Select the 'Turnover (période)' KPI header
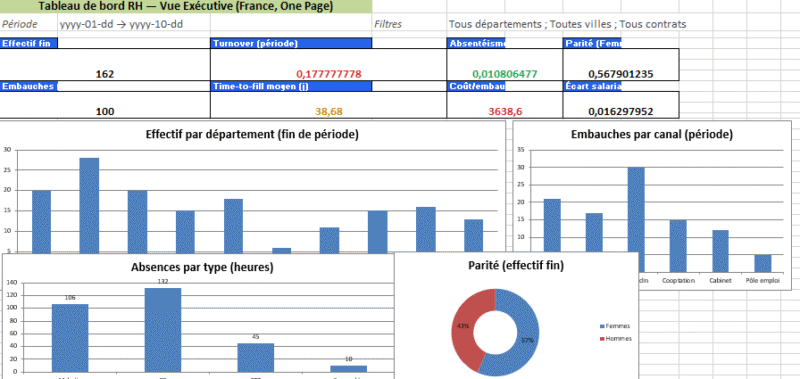 click(291, 43)
